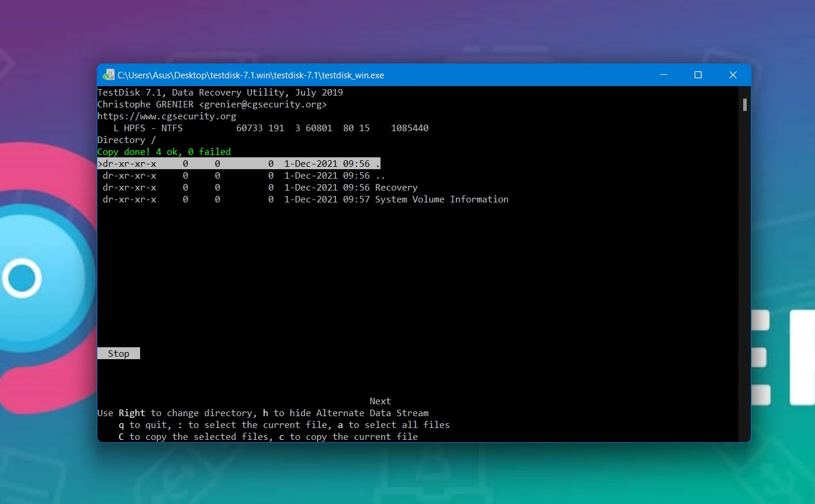Screen dimensions: 815x504
Task: Click the Next label
Action: (380, 401)
